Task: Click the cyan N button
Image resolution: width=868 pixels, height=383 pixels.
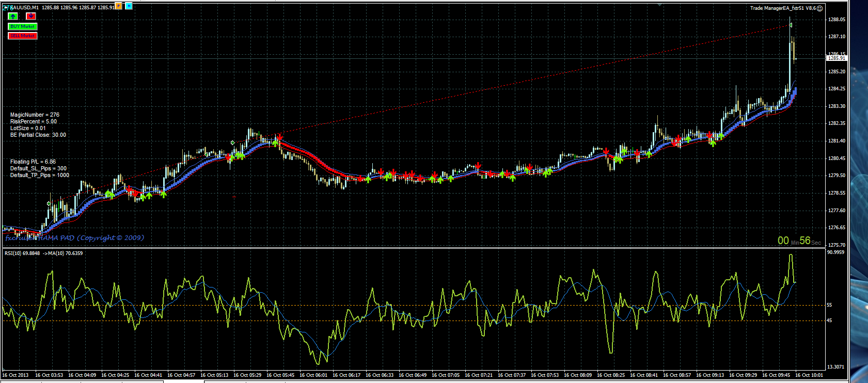Action: click(x=129, y=6)
